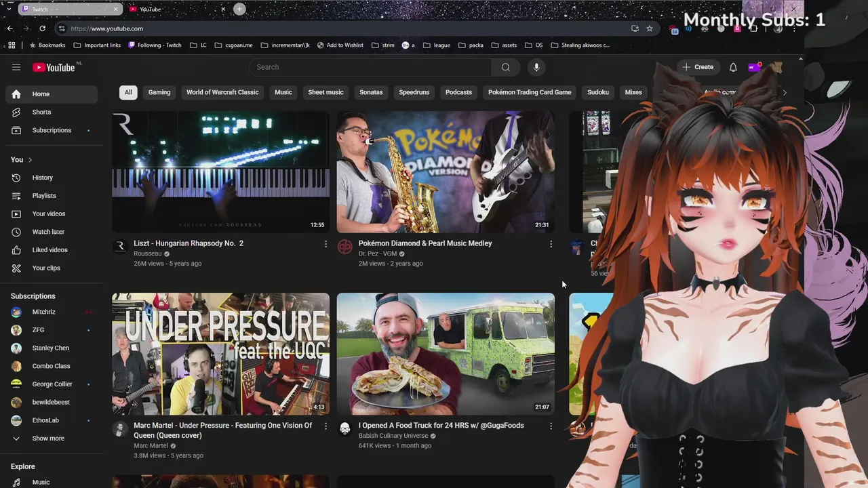The height and width of the screenshot is (488, 868).
Task: Open Under Pressure video thumbnail
Action: coord(221,354)
